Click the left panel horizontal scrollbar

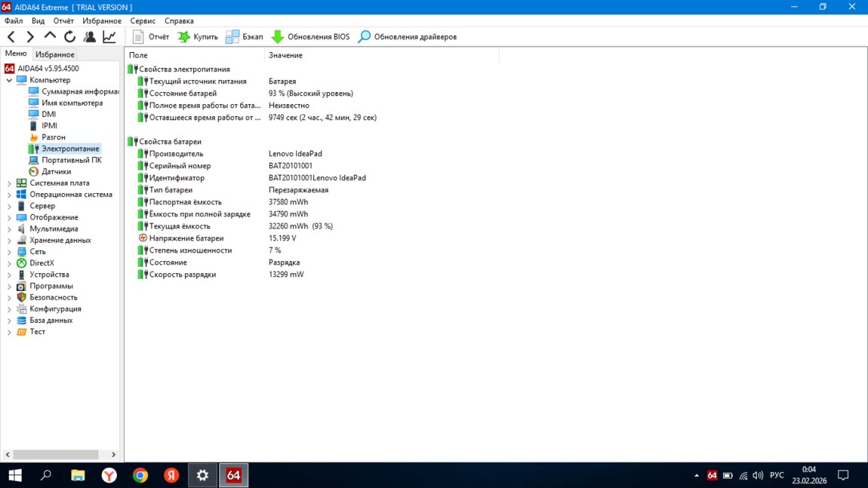point(53,454)
